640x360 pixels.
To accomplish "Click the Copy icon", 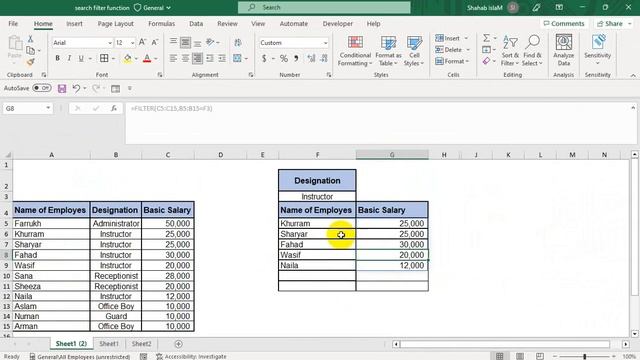I will [30, 51].
